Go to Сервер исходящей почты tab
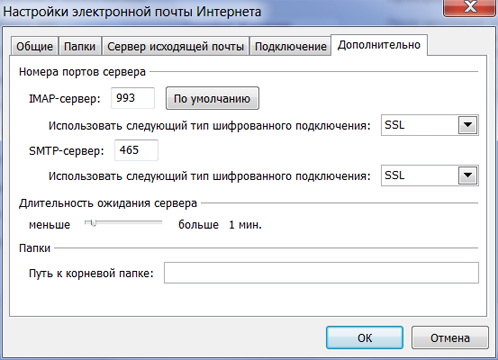The width and height of the screenshot is (498, 360). point(176,46)
